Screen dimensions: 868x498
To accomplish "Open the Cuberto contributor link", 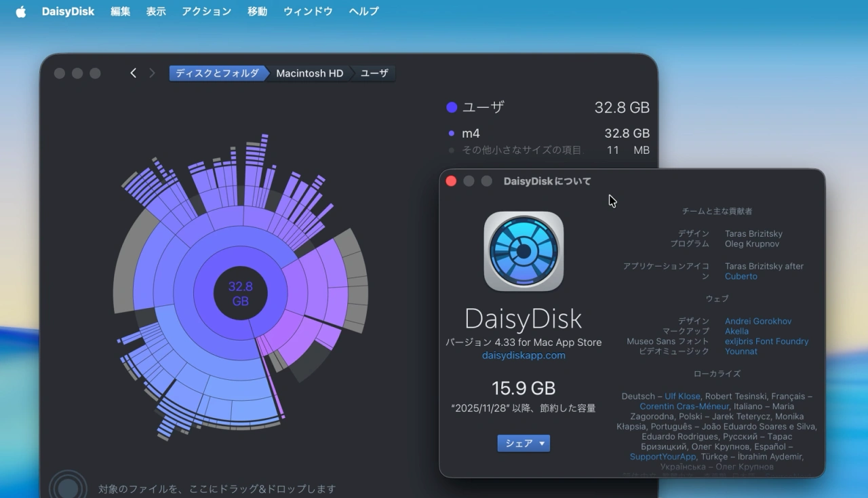I will 741,276.
